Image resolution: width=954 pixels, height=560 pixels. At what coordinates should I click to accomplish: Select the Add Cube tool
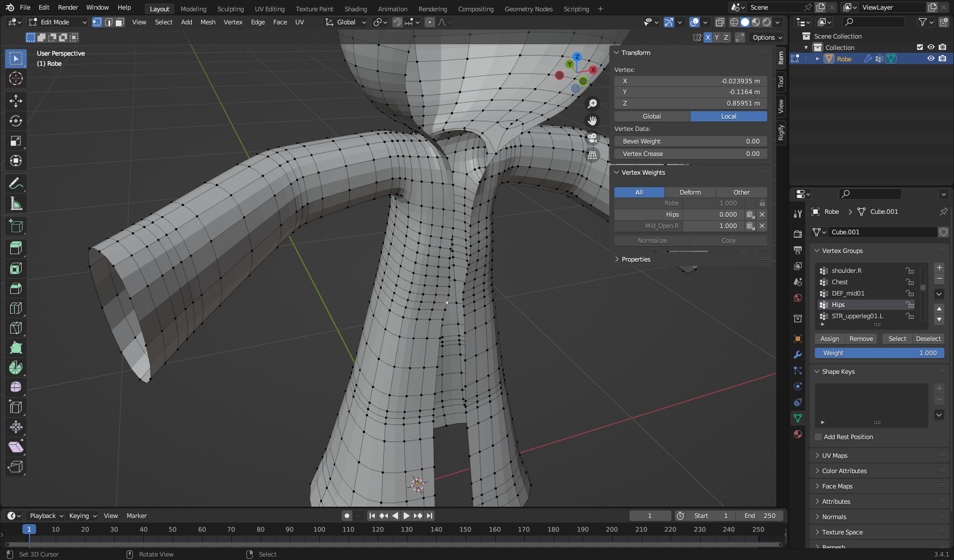coord(16,226)
